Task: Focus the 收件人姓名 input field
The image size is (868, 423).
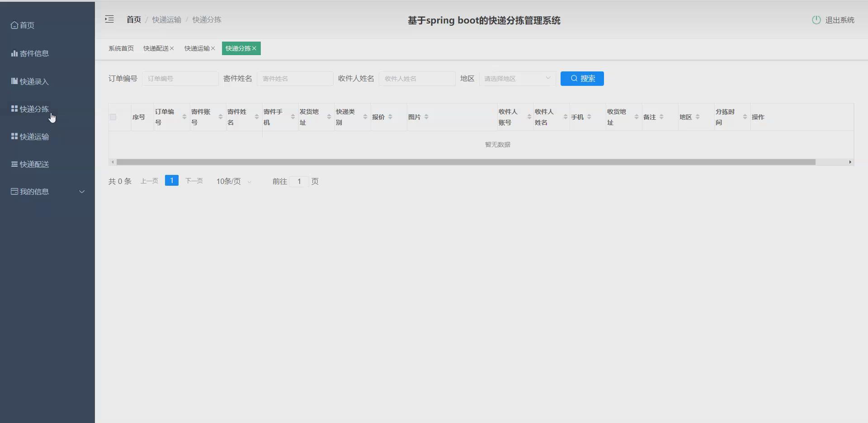Action: tap(417, 79)
